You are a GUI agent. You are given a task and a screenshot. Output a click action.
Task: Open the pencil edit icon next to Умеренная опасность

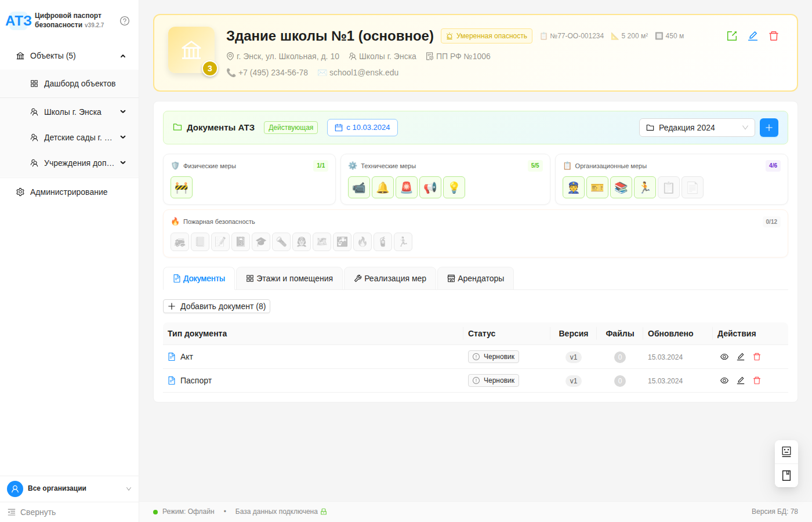(753, 35)
